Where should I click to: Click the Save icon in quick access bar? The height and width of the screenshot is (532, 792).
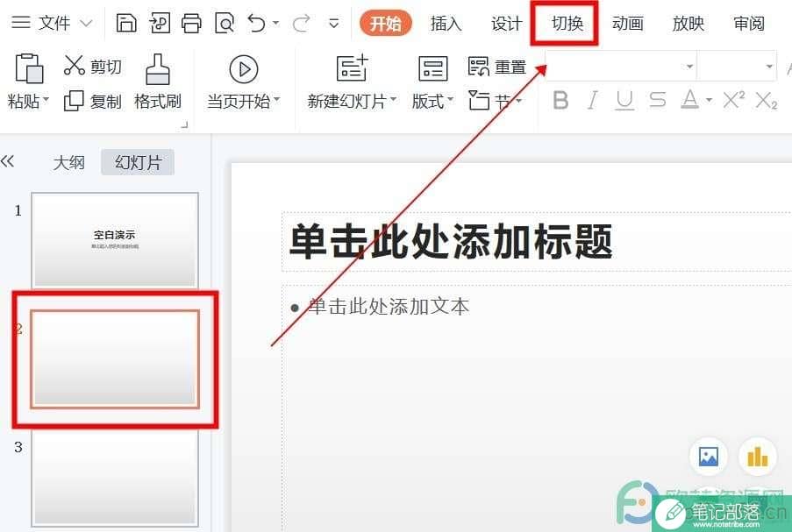[x=126, y=23]
